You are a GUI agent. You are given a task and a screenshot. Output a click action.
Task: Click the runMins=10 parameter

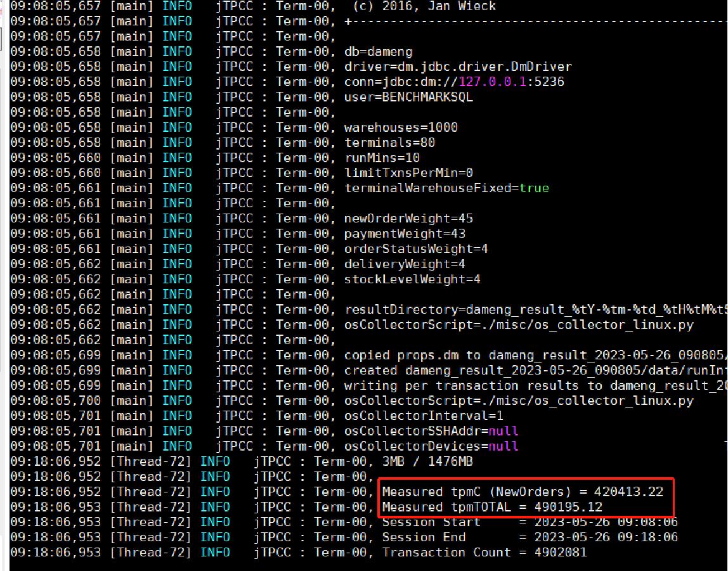pos(382,158)
